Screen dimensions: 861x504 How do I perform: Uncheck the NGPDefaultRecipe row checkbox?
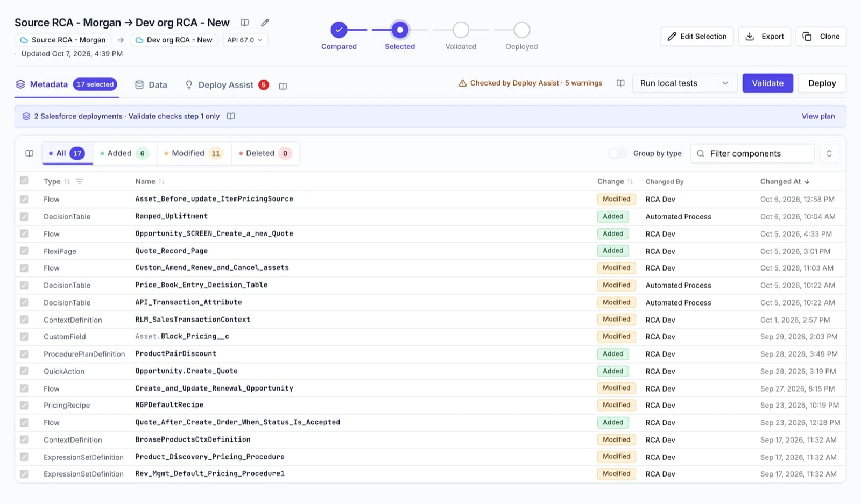tap(24, 406)
